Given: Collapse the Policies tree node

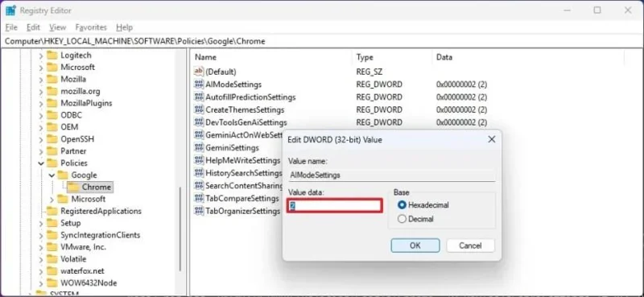Looking at the screenshot, I should 41,163.
